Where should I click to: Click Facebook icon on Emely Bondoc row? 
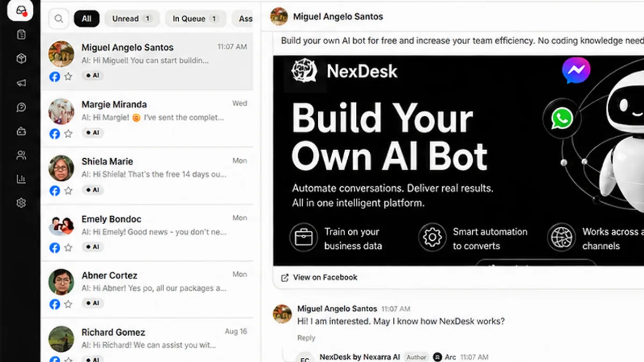click(x=54, y=248)
